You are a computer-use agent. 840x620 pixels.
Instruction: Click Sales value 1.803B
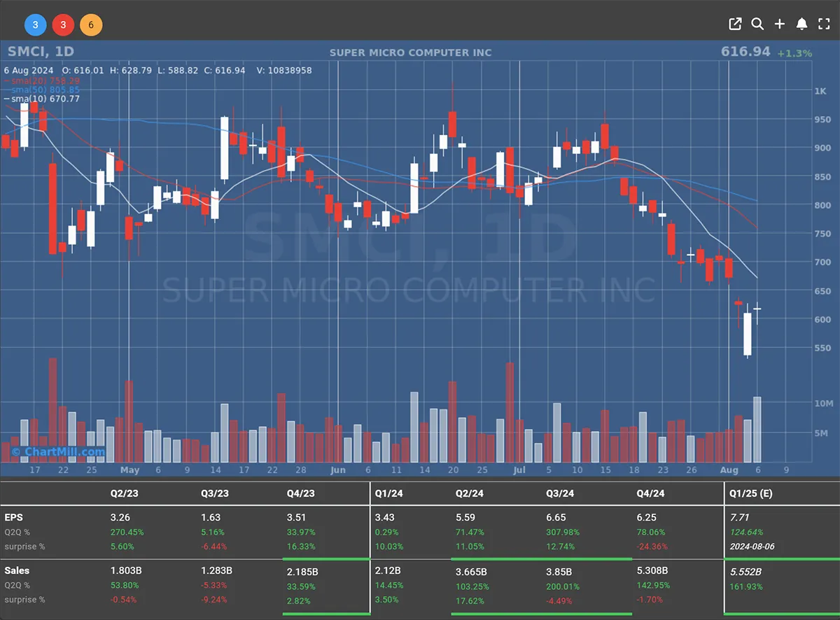[x=125, y=571]
